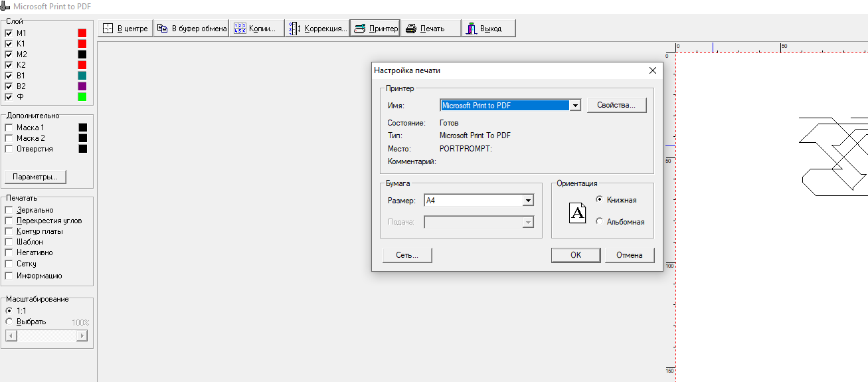Check the «Контур платы» option
This screenshot has height=382, width=868.
point(9,231)
